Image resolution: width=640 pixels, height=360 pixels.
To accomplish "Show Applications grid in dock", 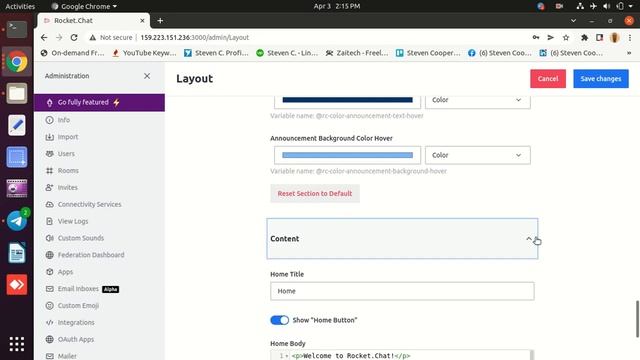I will 17,344.
